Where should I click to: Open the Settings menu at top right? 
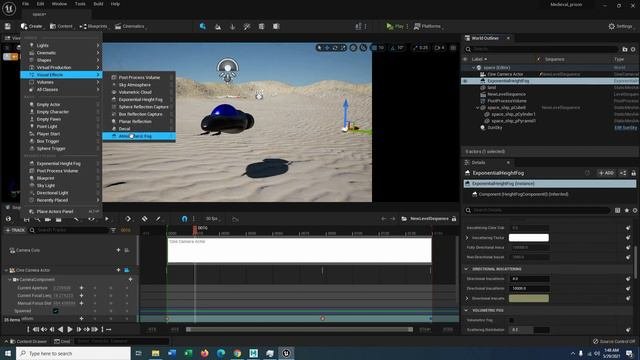[620, 26]
